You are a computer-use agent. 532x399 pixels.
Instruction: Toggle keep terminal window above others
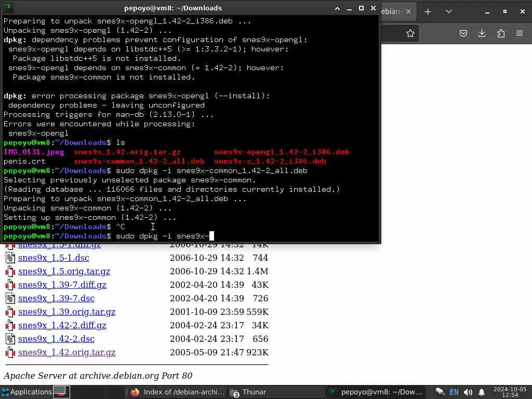click(337, 8)
